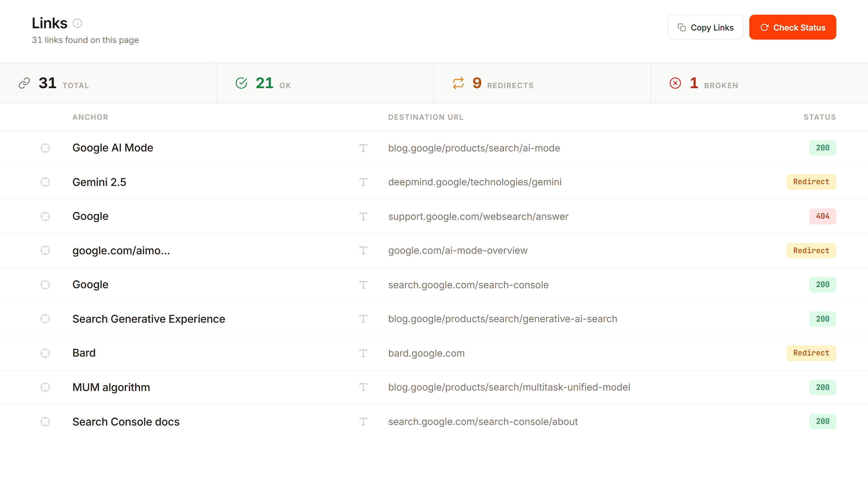Click text type icon in Search Console docs row
Viewport: 868px width, 486px height.
(363, 422)
